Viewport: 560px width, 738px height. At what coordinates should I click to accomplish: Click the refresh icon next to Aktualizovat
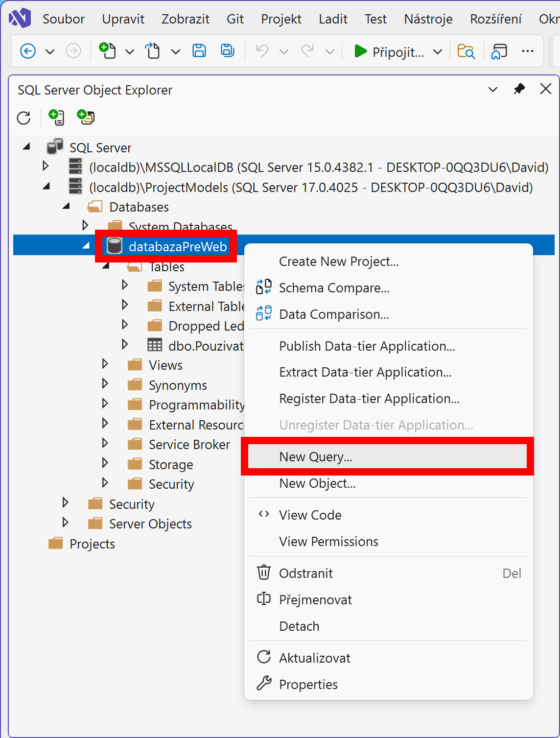pyautogui.click(x=264, y=657)
